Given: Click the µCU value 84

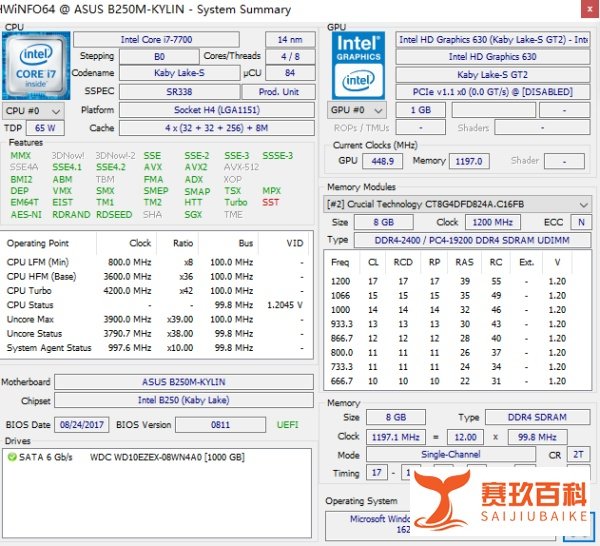Looking at the screenshot, I should (x=290, y=73).
